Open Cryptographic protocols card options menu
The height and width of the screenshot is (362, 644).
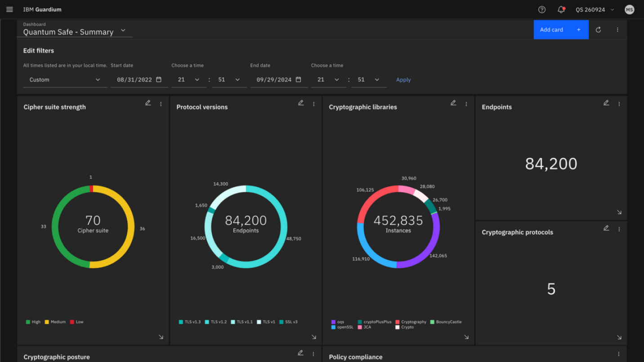tap(619, 229)
